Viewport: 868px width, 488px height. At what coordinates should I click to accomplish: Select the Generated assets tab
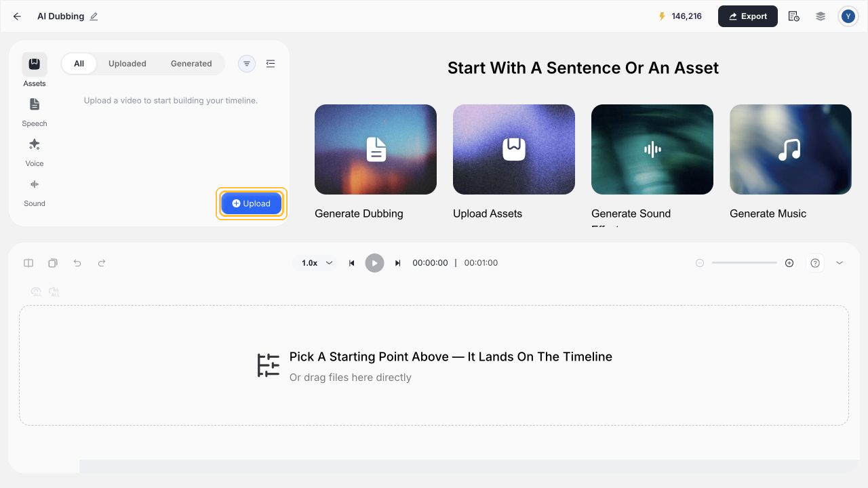coord(191,64)
